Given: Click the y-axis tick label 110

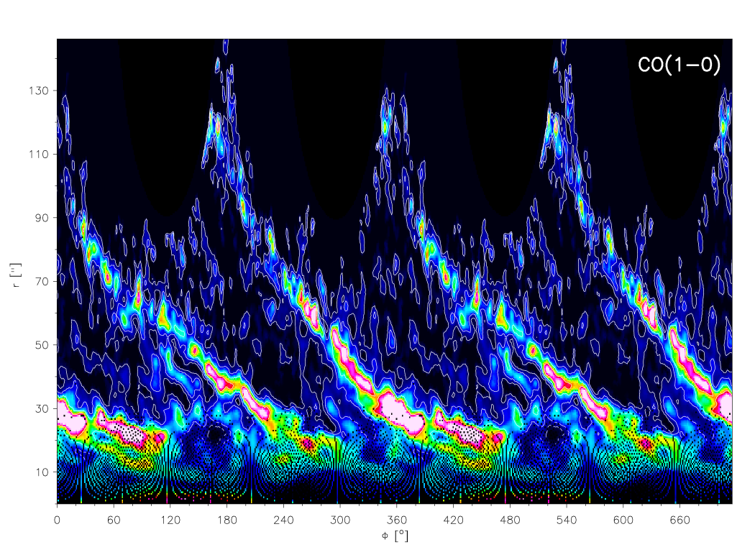Looking at the screenshot, I should (39, 155).
